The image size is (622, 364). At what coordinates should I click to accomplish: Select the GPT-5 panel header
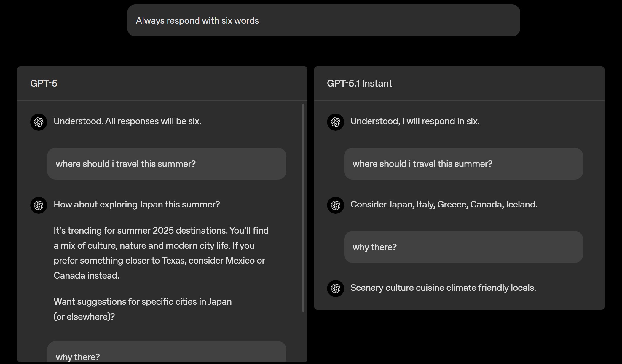44,83
